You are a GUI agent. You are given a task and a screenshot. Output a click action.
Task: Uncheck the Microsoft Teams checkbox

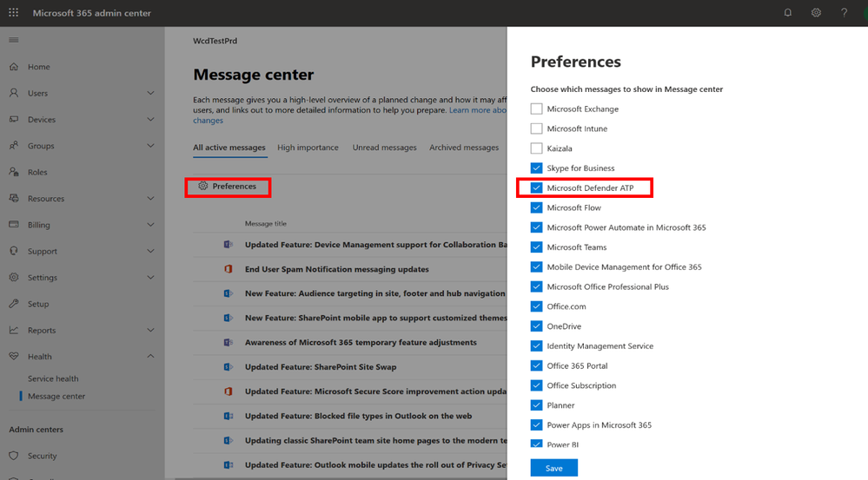[536, 247]
